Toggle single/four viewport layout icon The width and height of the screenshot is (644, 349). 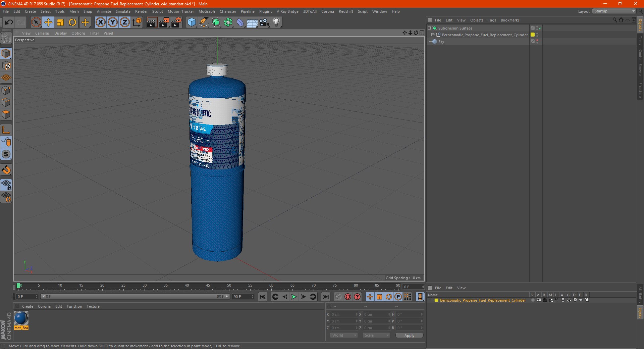[422, 33]
